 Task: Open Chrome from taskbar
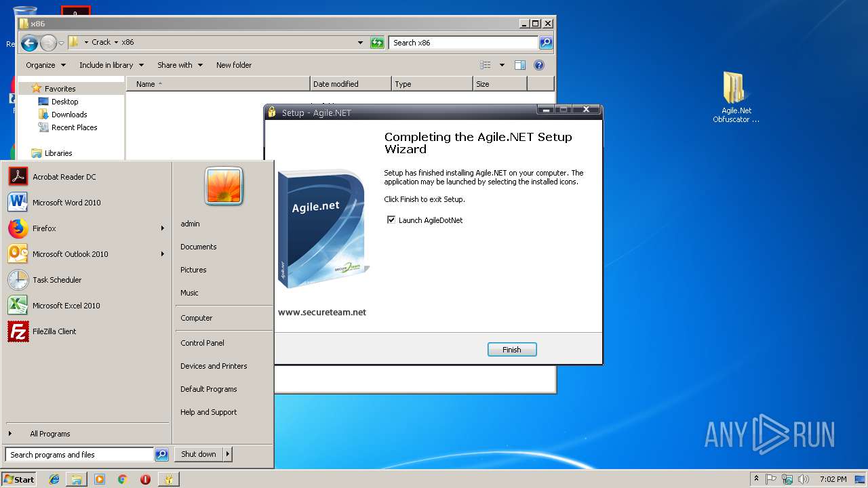point(122,479)
